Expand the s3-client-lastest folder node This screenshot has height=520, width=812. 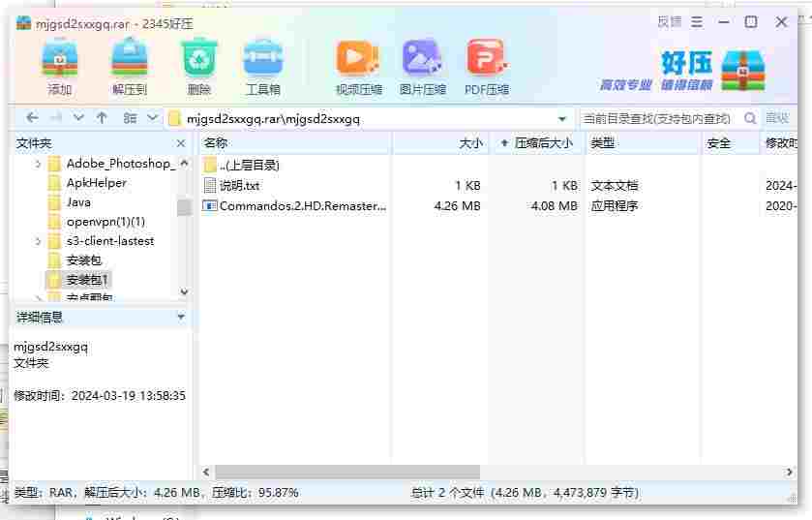(x=38, y=241)
